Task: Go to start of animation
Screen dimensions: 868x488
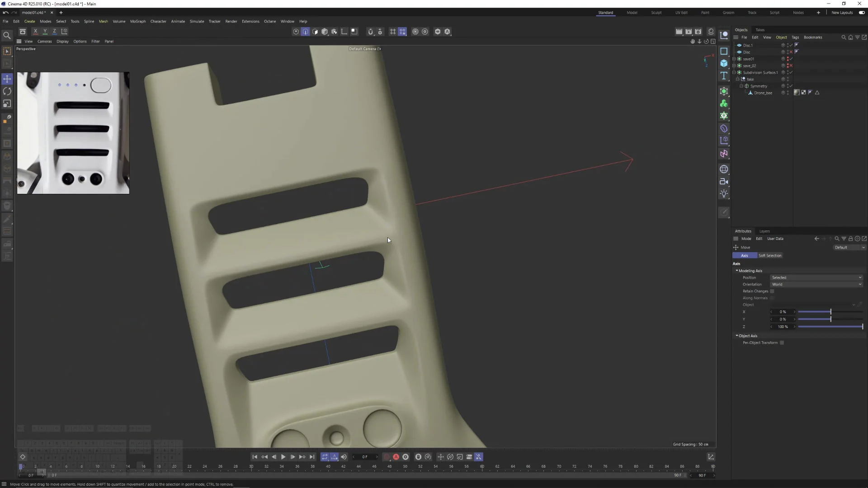Action: click(x=255, y=457)
